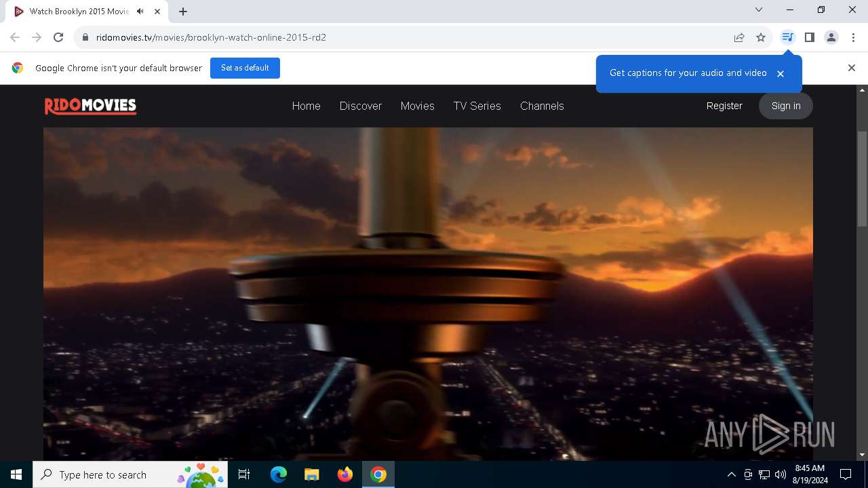Screen dimensions: 868x488
Task: Click the page vertical scrollbar thumb
Action: tap(863, 179)
